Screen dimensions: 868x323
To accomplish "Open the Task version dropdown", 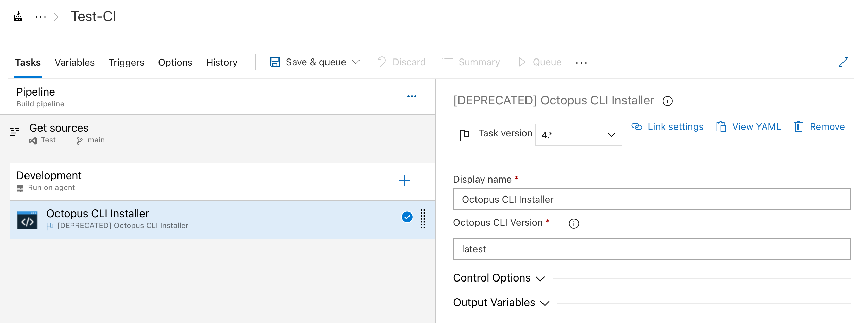I will pyautogui.click(x=578, y=134).
